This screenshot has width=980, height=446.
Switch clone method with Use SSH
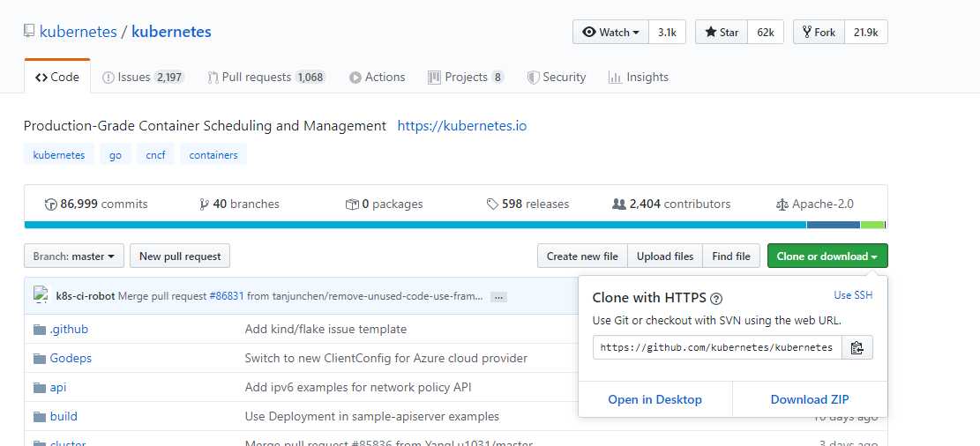(x=853, y=294)
